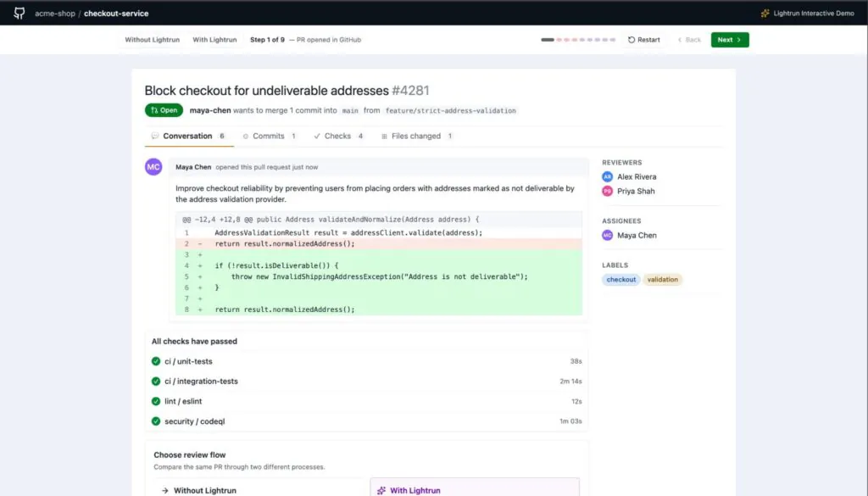Image resolution: width=868 pixels, height=496 pixels.
Task: Click the Restart button
Action: (x=644, y=40)
